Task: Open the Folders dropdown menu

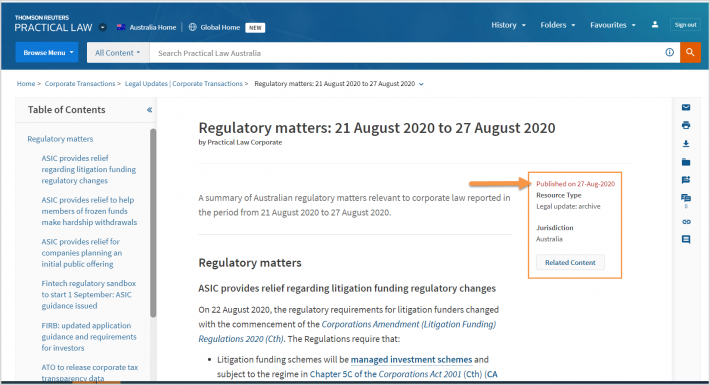Action: (x=557, y=25)
